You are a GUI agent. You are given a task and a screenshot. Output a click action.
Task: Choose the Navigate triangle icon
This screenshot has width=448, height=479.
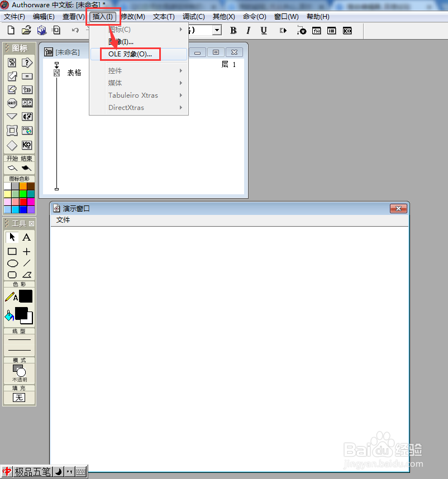point(12,116)
